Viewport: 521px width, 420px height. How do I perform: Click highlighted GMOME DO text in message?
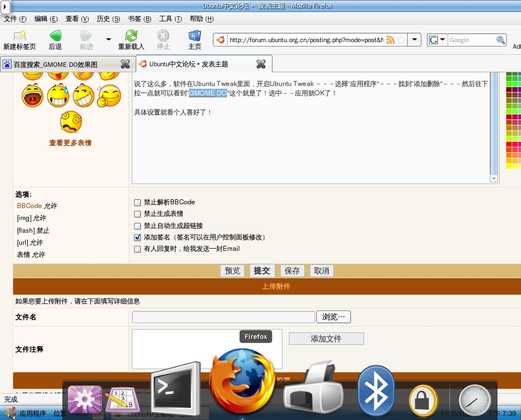tap(207, 93)
